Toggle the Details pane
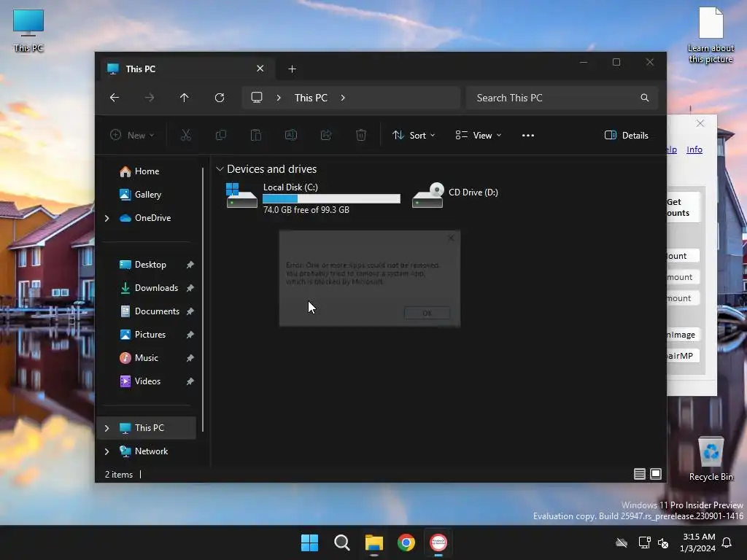Image resolution: width=747 pixels, height=560 pixels. pyautogui.click(x=627, y=135)
